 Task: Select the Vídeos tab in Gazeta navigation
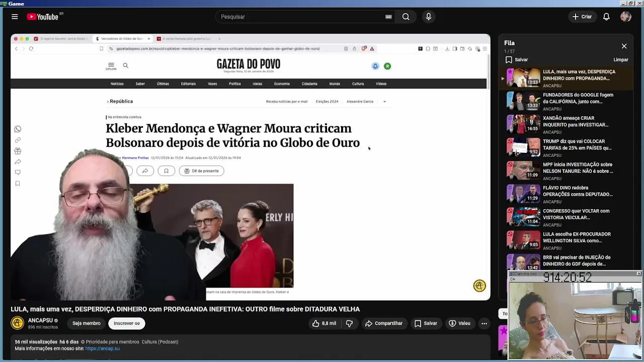point(381,84)
